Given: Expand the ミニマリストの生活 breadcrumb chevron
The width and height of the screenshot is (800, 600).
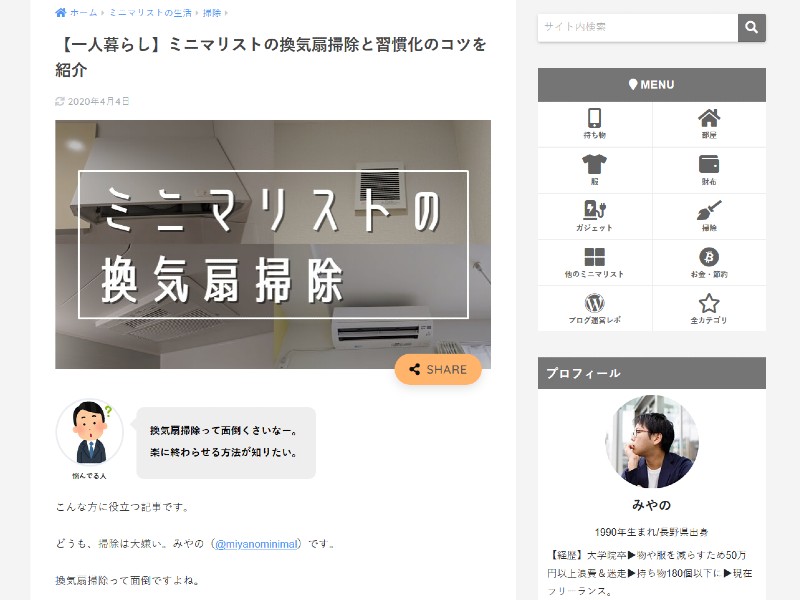Looking at the screenshot, I should tap(104, 13).
